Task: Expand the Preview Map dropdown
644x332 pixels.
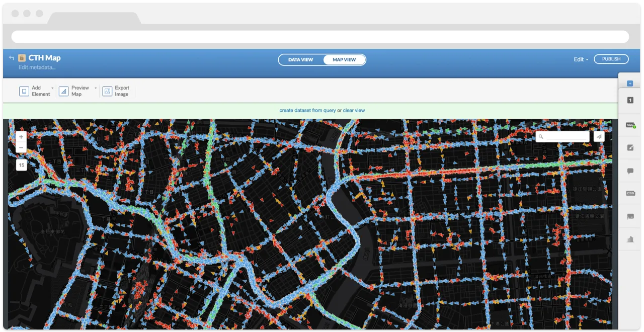Action: coord(95,88)
